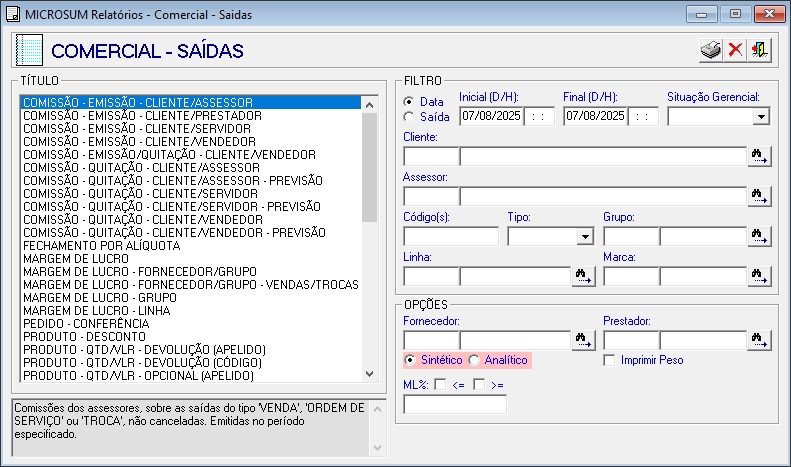This screenshot has width=791, height=467.
Task: Enable the Imprimir Peso checkbox
Action: point(609,360)
